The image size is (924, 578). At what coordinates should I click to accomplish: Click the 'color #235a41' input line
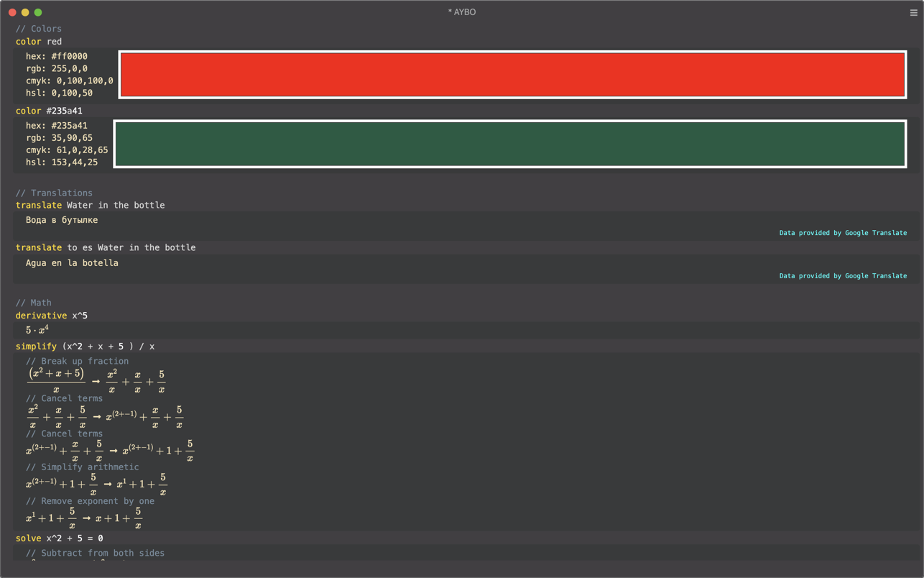click(49, 111)
